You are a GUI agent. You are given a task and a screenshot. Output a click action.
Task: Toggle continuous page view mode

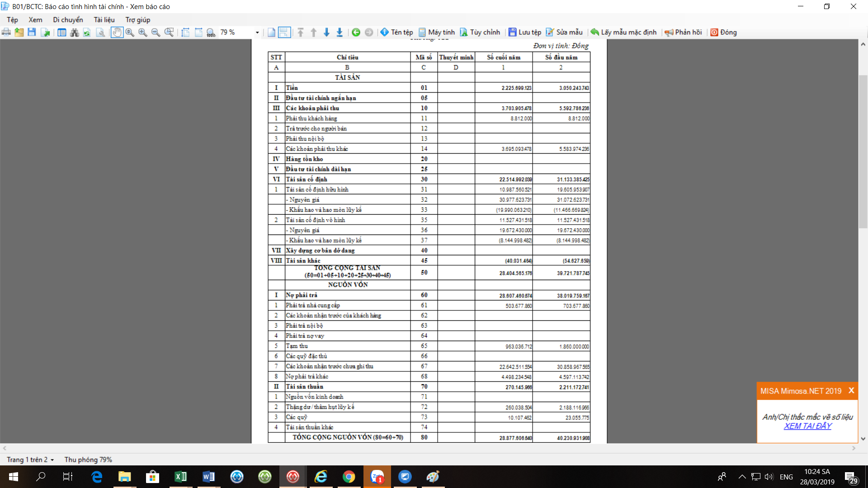tap(284, 32)
